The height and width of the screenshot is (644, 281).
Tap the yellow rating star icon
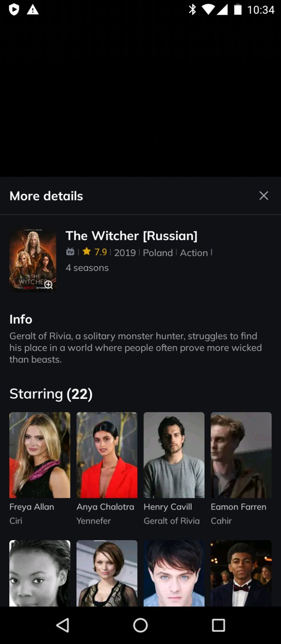tap(87, 252)
